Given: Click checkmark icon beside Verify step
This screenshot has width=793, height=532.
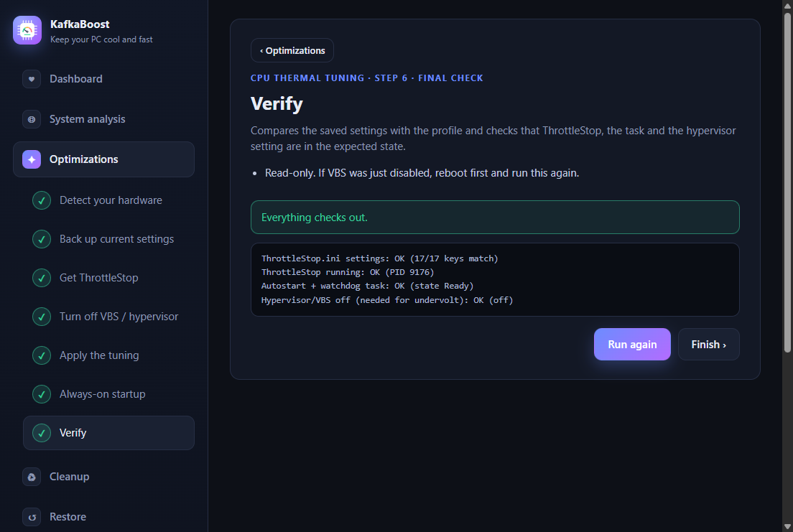Looking at the screenshot, I should [42, 433].
